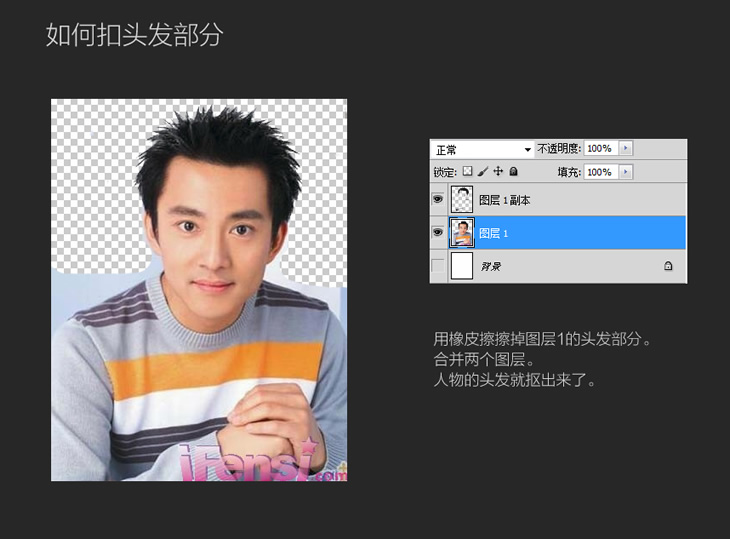Click the lock transparent pixels icon
The image size is (730, 539).
[x=467, y=172]
